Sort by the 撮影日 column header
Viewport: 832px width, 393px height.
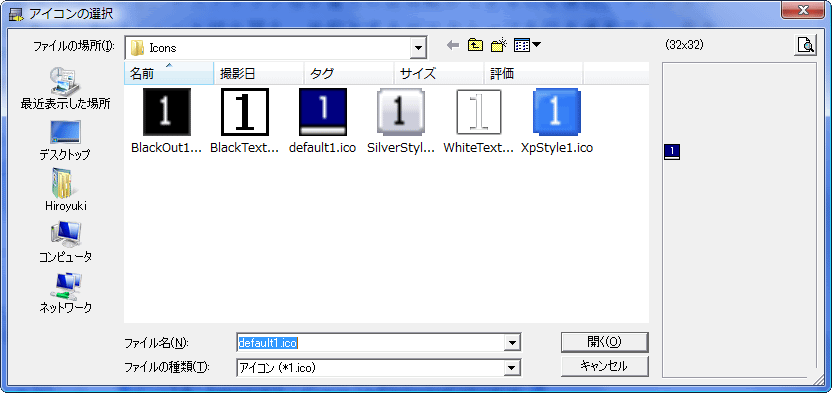click(x=259, y=74)
